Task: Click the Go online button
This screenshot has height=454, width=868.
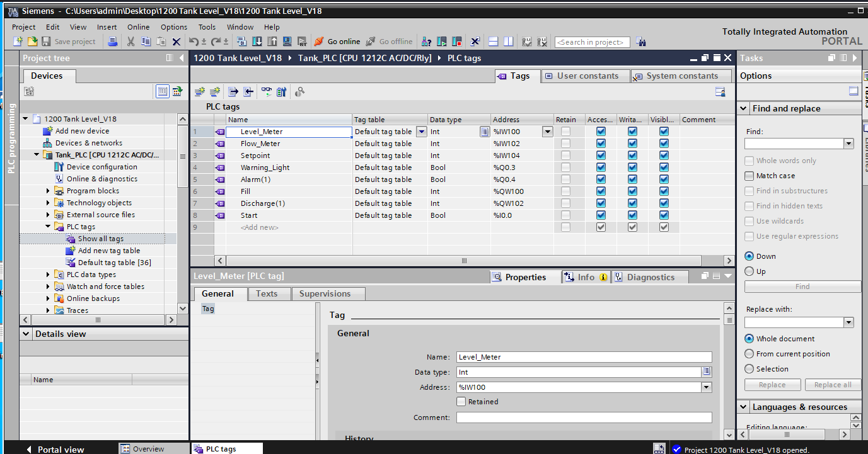Action: (337, 42)
